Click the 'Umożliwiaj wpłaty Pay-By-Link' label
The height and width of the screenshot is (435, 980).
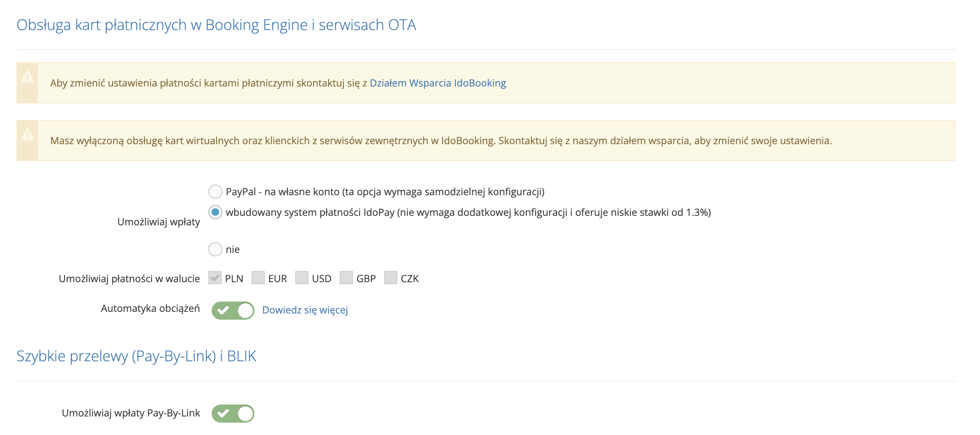[131, 413]
